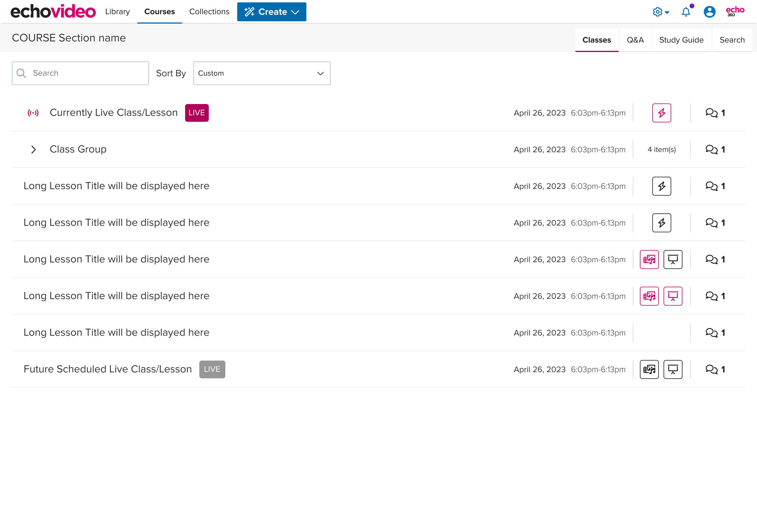
Task: Open the notifications bell
Action: [686, 12]
